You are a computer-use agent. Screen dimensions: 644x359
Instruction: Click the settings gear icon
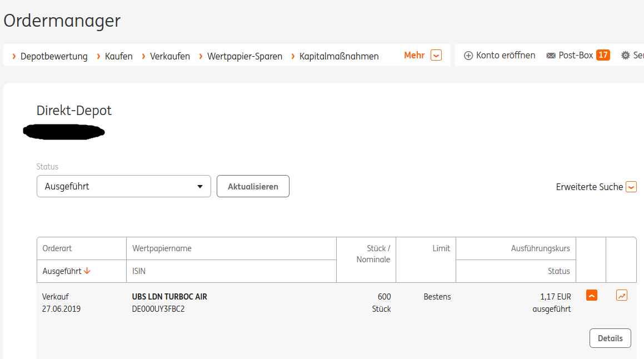click(x=626, y=56)
